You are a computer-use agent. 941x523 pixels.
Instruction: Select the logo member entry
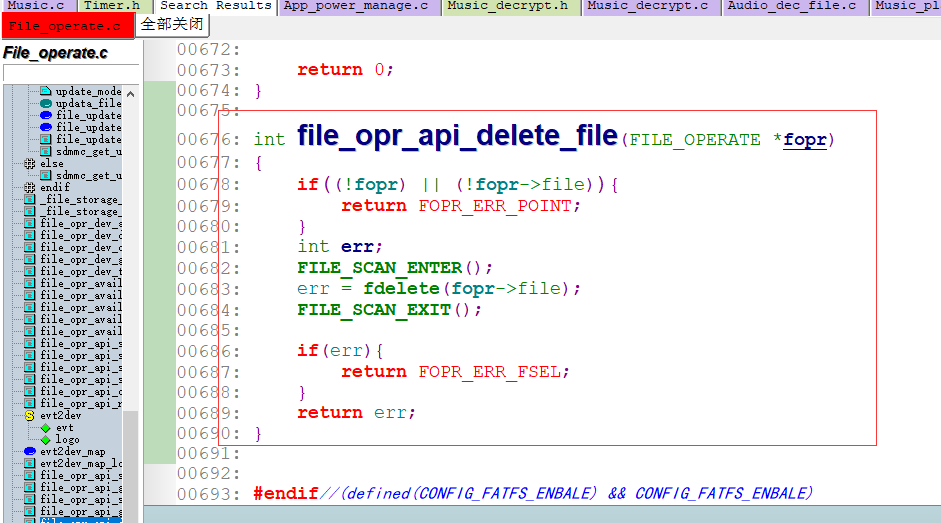click(x=68, y=440)
